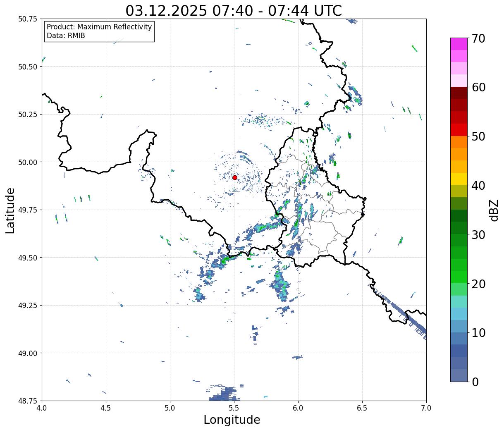
Task: Click the latitude tick label 49.00
Action: pos(28,353)
